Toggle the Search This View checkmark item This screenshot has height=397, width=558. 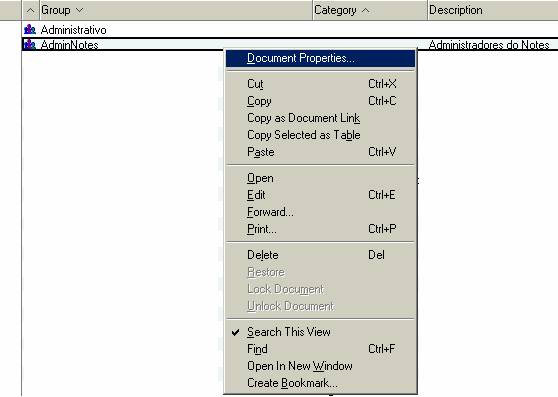320,332
